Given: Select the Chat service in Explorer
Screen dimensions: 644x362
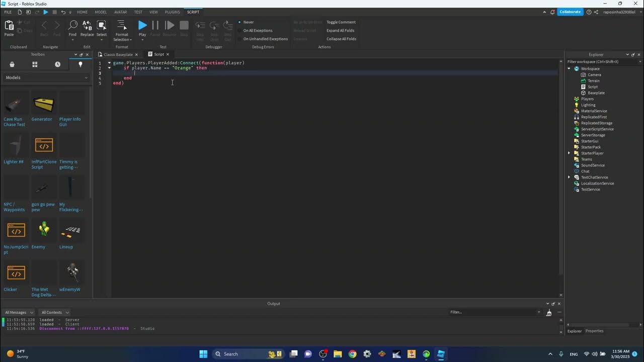Looking at the screenshot, I should pos(585,171).
